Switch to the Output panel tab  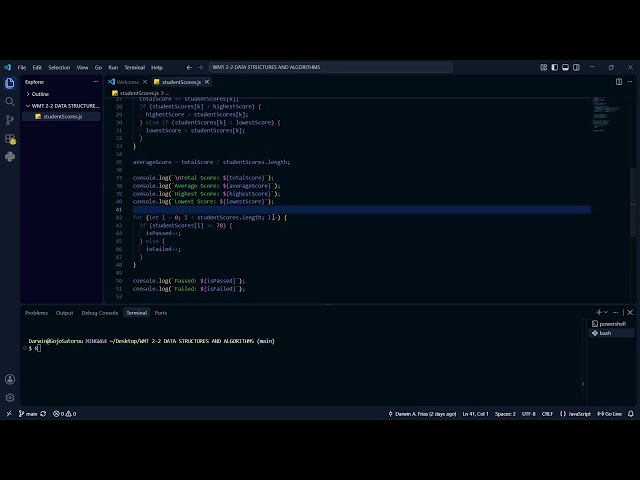pos(64,313)
